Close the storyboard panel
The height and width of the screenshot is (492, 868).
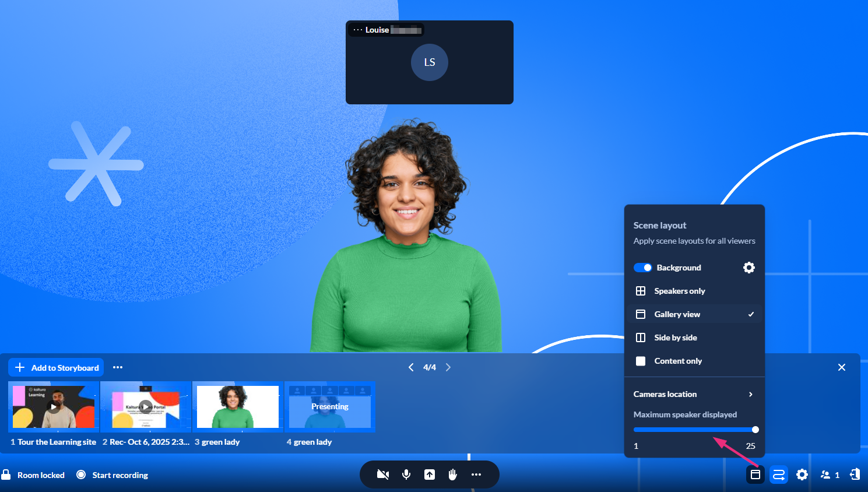tap(842, 367)
